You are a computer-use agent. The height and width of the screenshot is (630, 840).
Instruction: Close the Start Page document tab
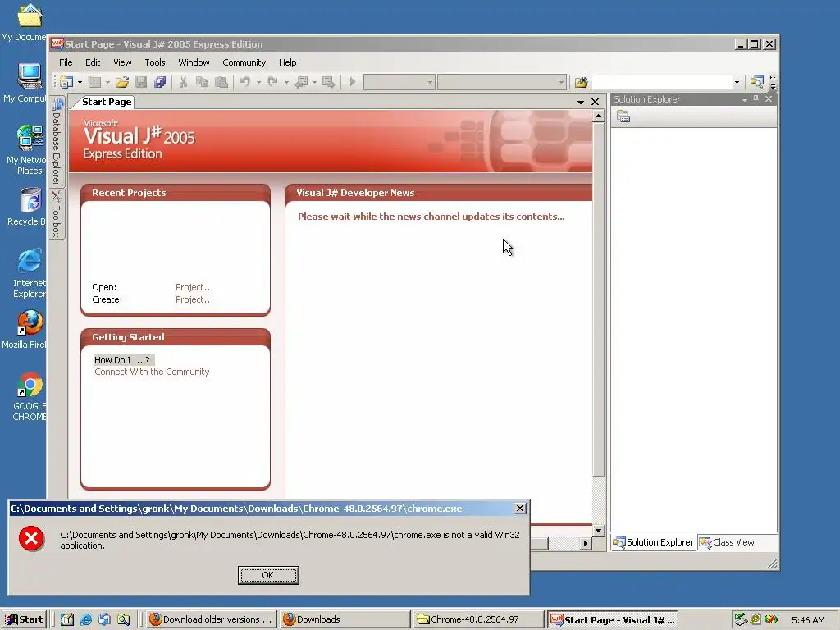tap(596, 102)
